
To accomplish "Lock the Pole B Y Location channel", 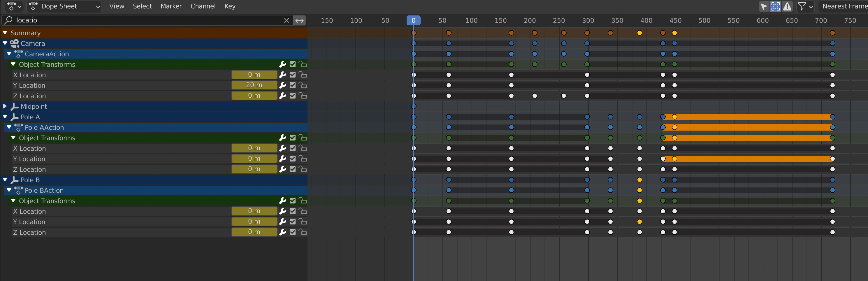I will click(x=303, y=222).
